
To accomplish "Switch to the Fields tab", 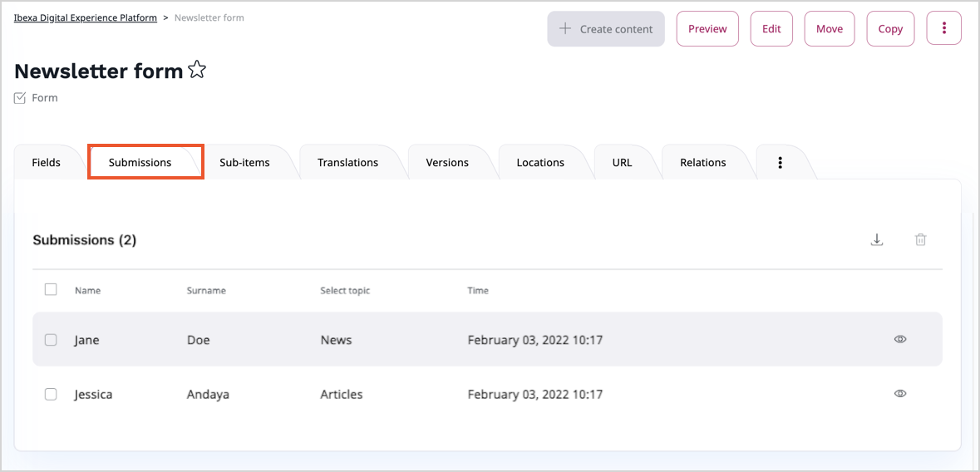I will click(x=47, y=163).
